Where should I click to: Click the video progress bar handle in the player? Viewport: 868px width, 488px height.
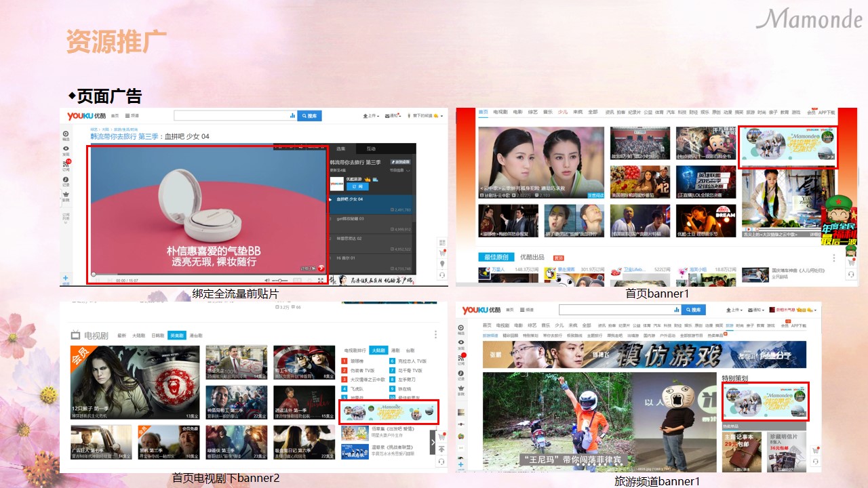click(x=94, y=274)
